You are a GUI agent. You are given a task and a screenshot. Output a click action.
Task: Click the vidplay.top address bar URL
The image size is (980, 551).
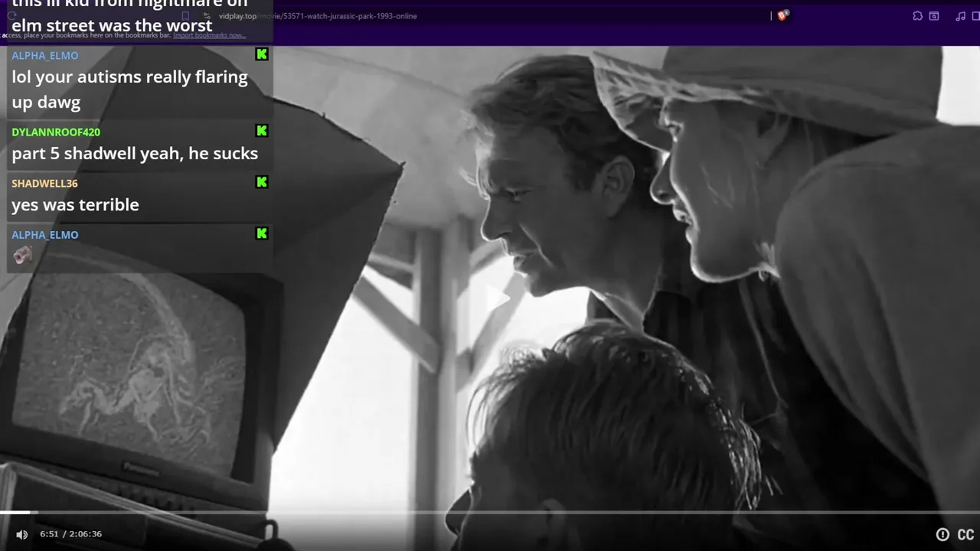pyautogui.click(x=318, y=16)
